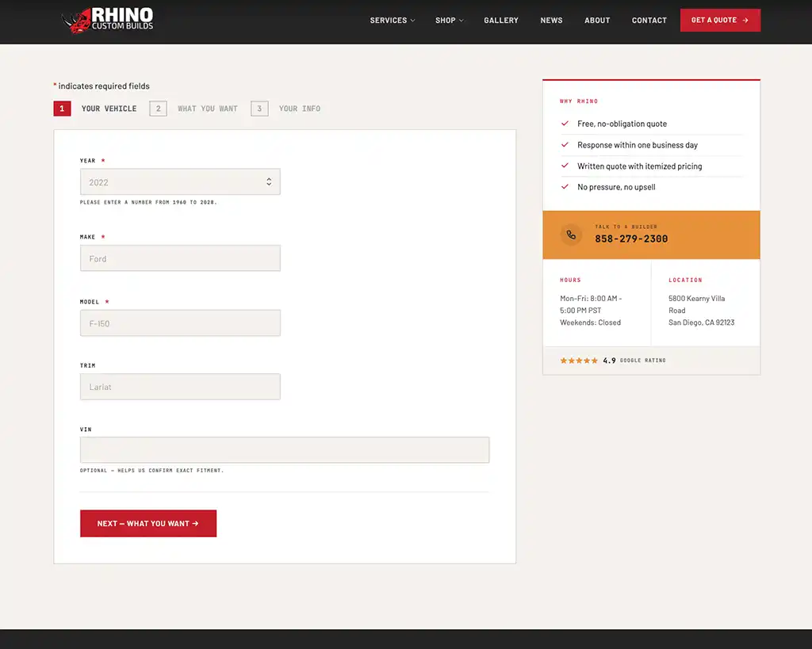This screenshot has width=812, height=649.
Task: Open the Shop dropdown menu
Action: pyautogui.click(x=450, y=20)
